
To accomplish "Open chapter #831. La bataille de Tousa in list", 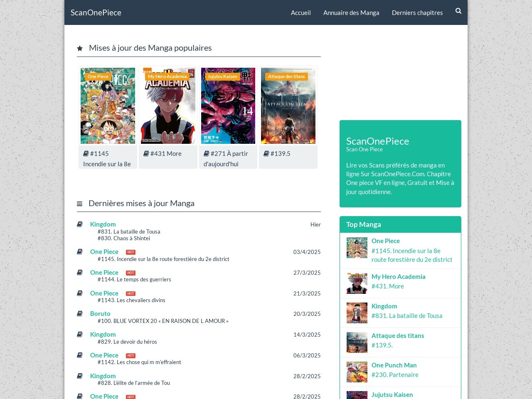I will tap(129, 232).
